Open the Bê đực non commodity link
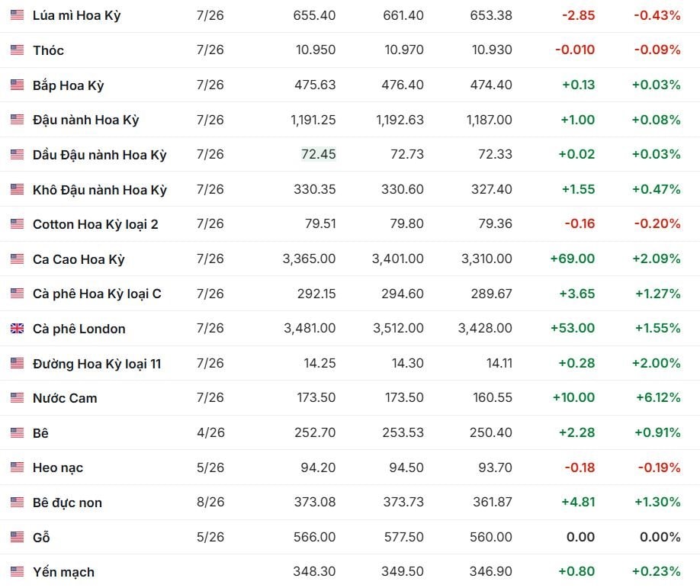Image resolution: width=700 pixels, height=588 pixels. tap(67, 503)
